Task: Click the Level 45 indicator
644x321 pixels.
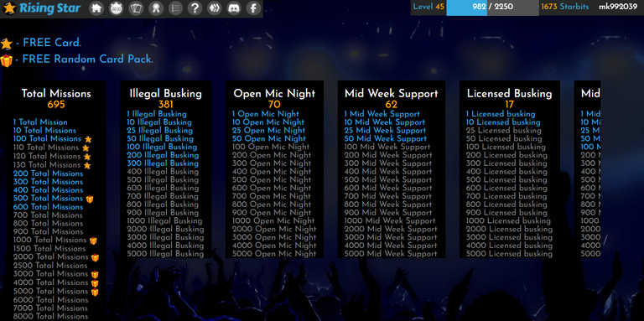Action: click(428, 7)
